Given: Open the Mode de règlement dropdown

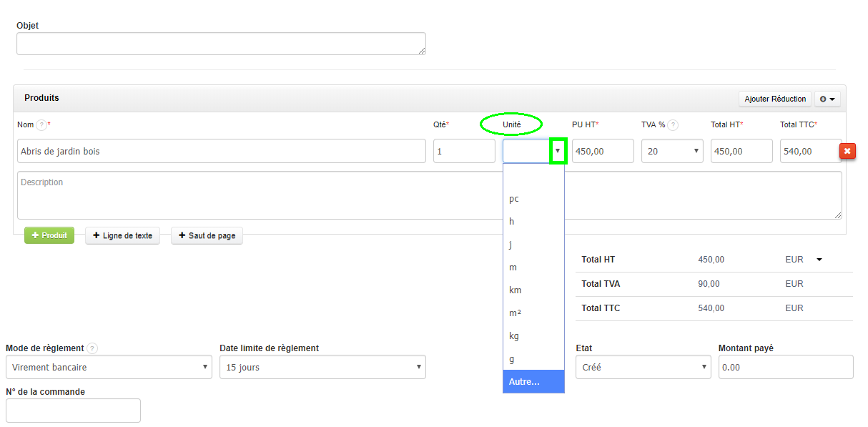Looking at the screenshot, I should click(109, 368).
